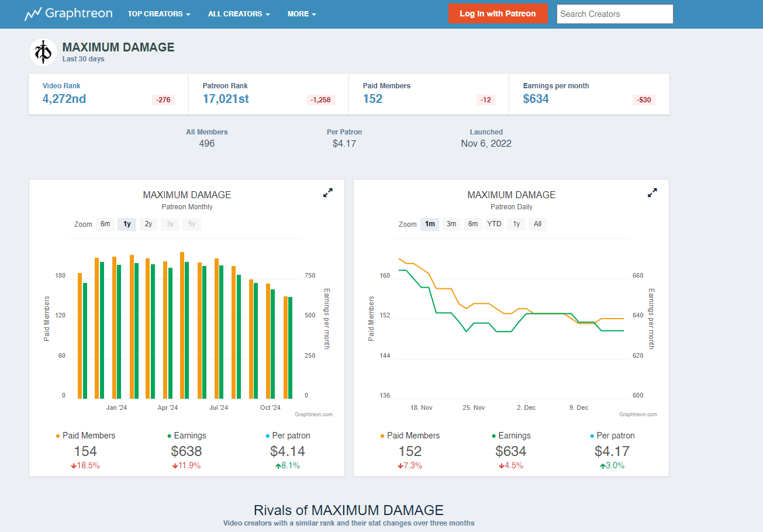Click the 18. Nov axis label
763x532 pixels.
point(422,407)
